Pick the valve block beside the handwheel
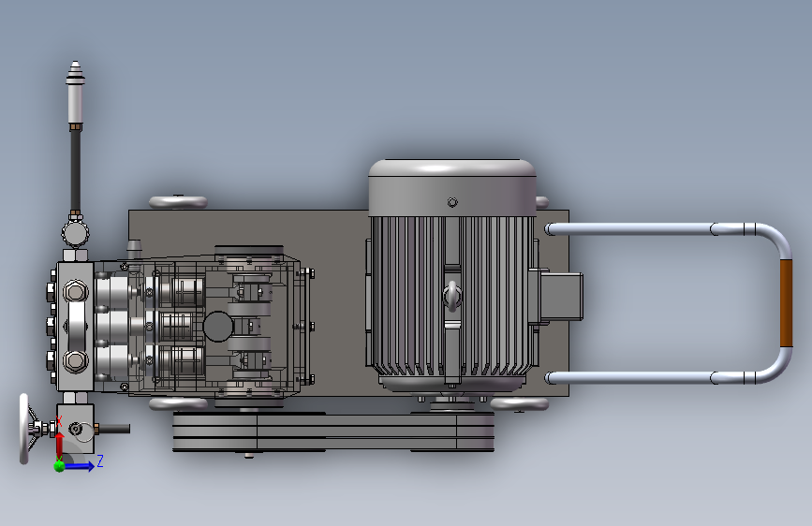The height and width of the screenshot is (526, 812). 75,429
